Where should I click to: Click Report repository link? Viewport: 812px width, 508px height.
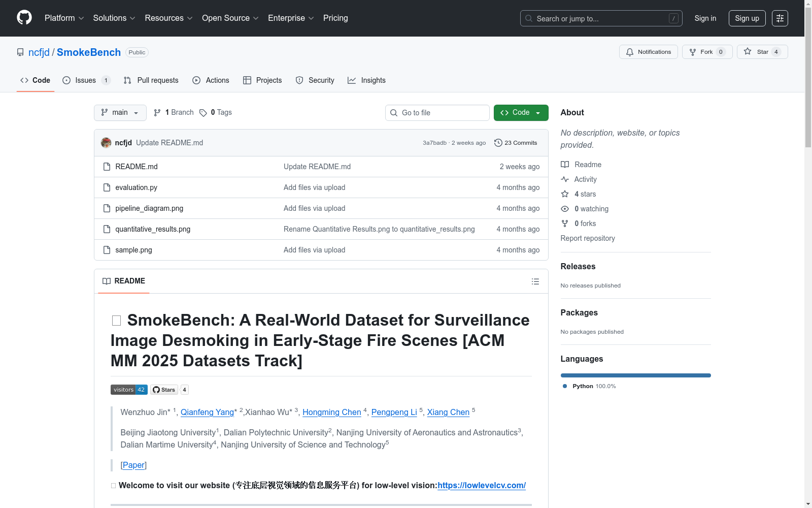(588, 238)
